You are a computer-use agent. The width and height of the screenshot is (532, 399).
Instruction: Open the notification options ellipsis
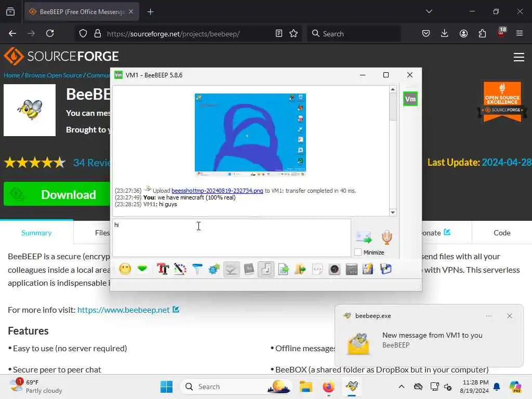pyautogui.click(x=488, y=316)
